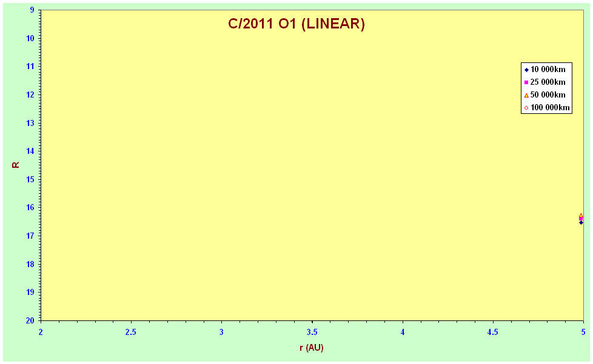Click y-axis label 20
The width and height of the screenshot is (593, 364).
pyautogui.click(x=30, y=320)
